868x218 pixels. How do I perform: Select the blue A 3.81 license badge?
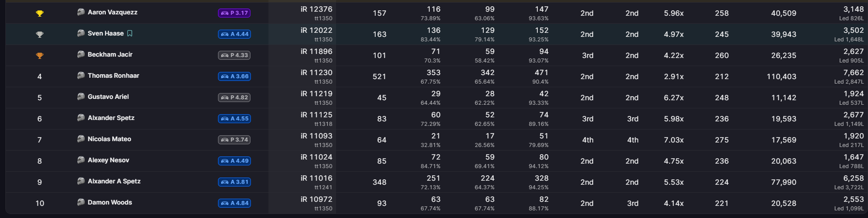point(234,182)
